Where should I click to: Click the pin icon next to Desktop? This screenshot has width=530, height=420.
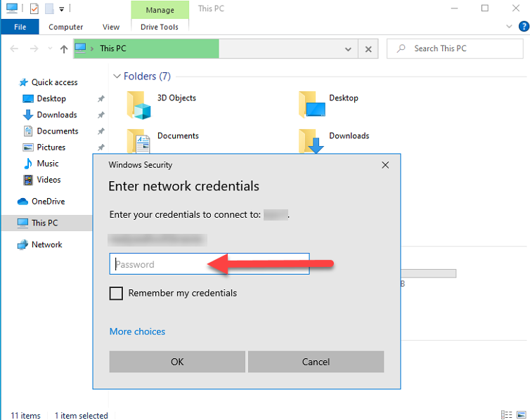[101, 99]
